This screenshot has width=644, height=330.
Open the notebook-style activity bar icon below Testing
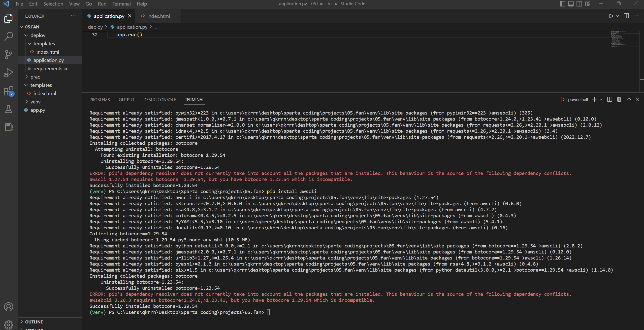(9, 127)
